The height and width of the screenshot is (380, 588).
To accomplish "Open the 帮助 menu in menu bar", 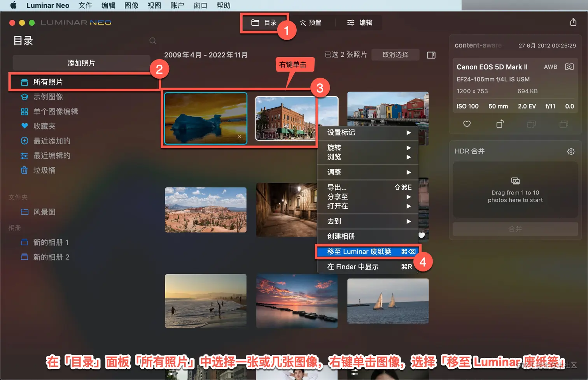I will 224,5.
